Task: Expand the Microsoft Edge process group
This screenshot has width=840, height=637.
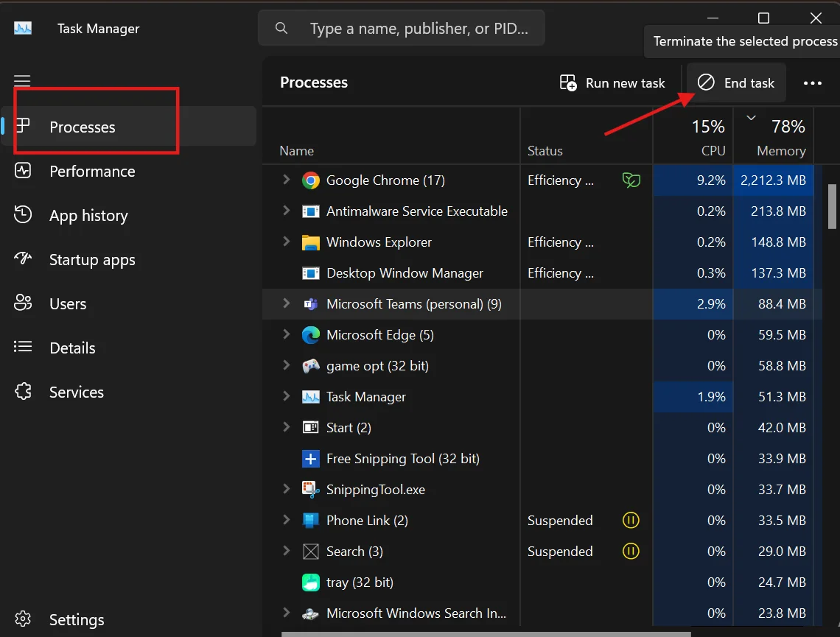Action: coord(286,334)
